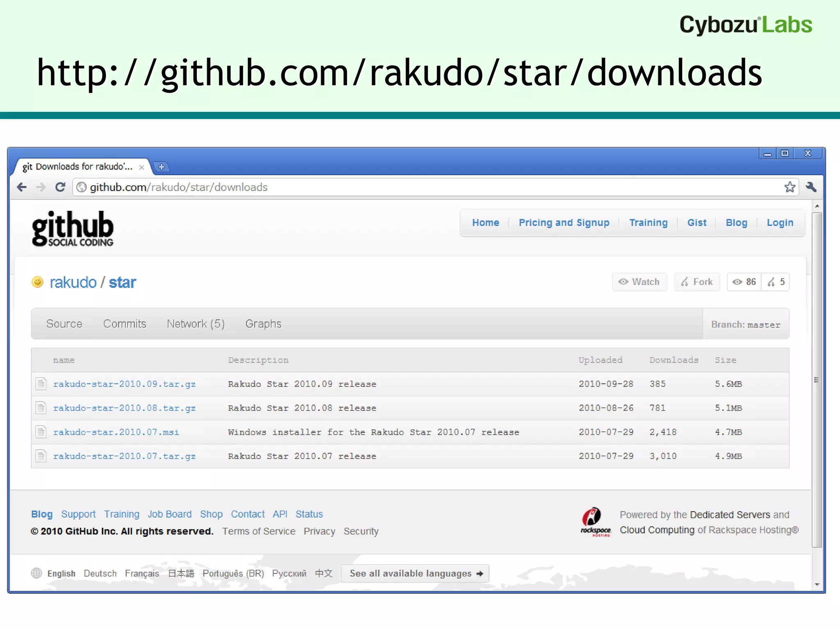Image resolution: width=840 pixels, height=630 pixels.
Task: Open the Gist nav link
Action: point(697,223)
